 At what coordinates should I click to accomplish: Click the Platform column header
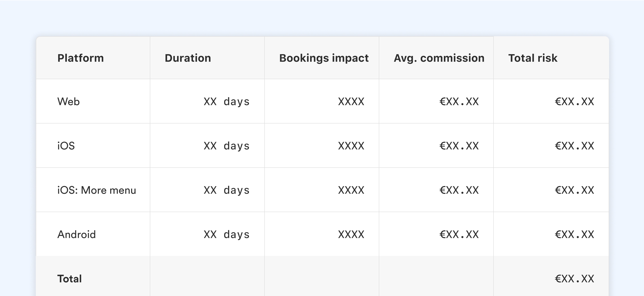[x=80, y=58]
